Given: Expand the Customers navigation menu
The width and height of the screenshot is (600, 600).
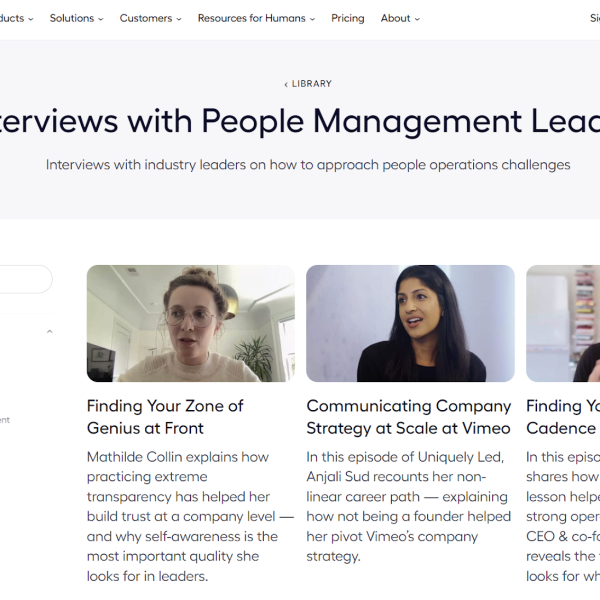Looking at the screenshot, I should pos(150,18).
